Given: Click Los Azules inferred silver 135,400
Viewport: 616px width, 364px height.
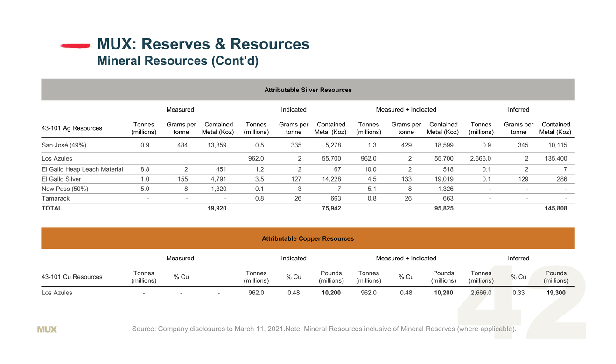Looking at the screenshot, I should [556, 159].
